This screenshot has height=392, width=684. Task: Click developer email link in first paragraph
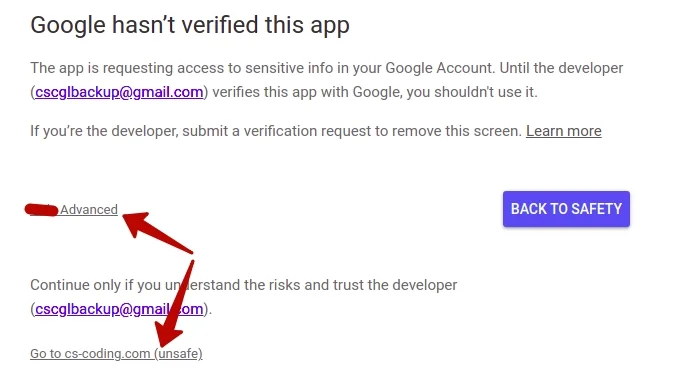(x=119, y=92)
